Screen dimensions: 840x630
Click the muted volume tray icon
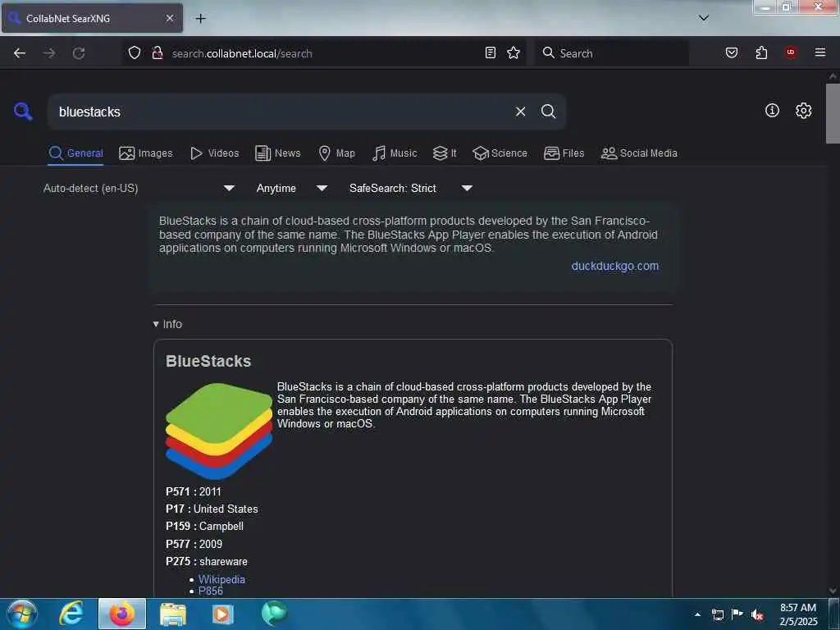coord(757,614)
